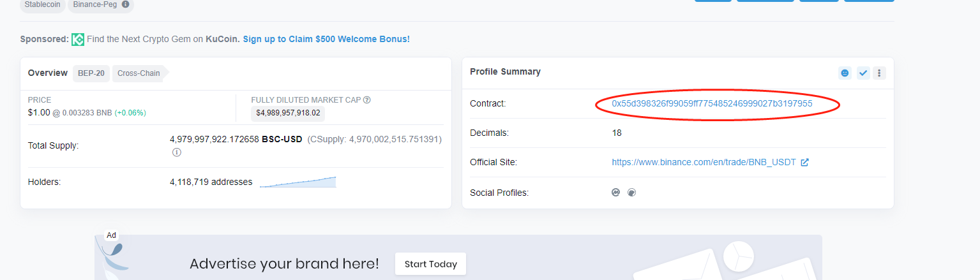Select the BEP-20 tag

click(x=91, y=73)
